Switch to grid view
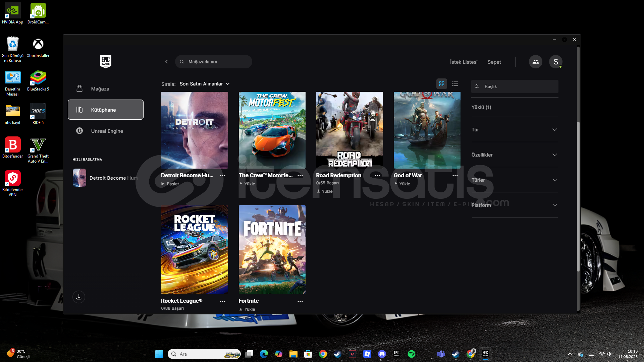The image size is (644, 362). coord(442,84)
